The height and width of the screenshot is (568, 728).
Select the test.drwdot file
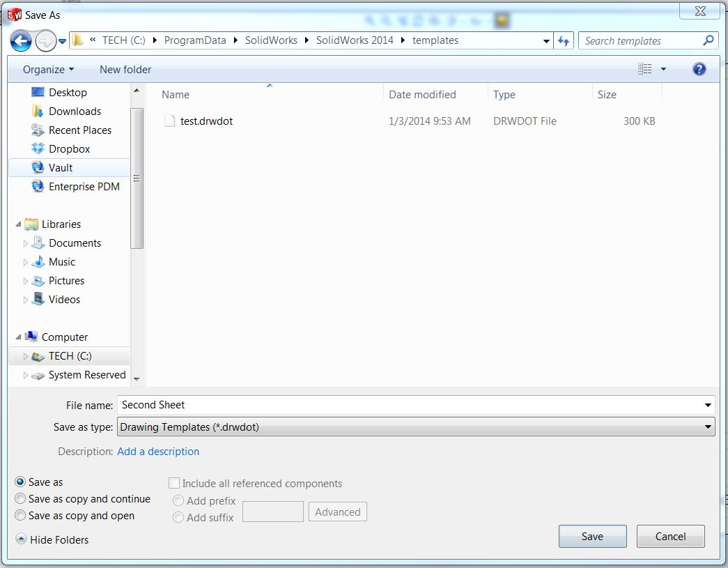[206, 121]
